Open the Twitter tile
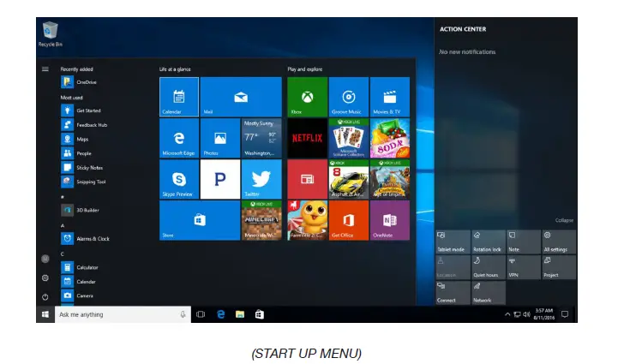The image size is (618, 364). click(x=261, y=179)
